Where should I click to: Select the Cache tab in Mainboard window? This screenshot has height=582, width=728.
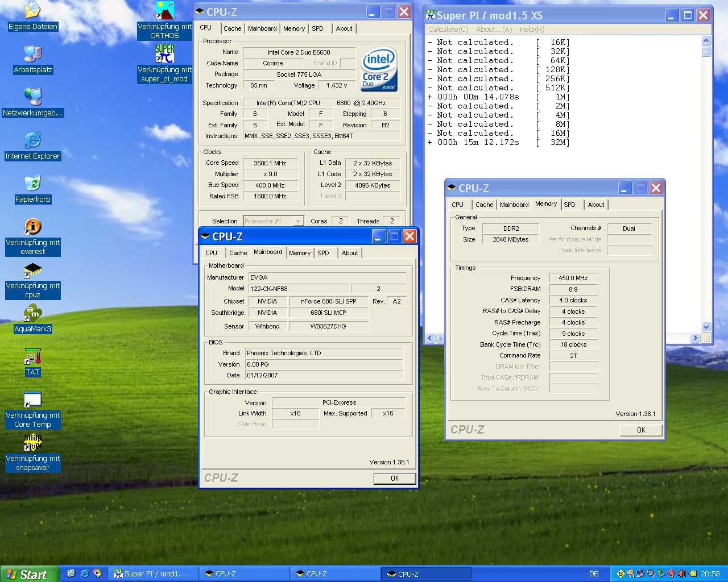(238, 253)
